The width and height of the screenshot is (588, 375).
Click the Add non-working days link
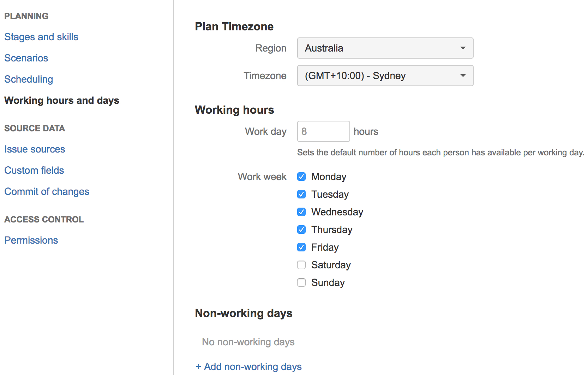point(249,367)
